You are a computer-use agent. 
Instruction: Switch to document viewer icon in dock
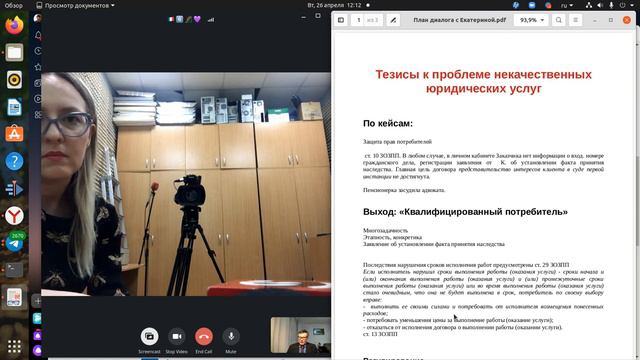(x=14, y=297)
